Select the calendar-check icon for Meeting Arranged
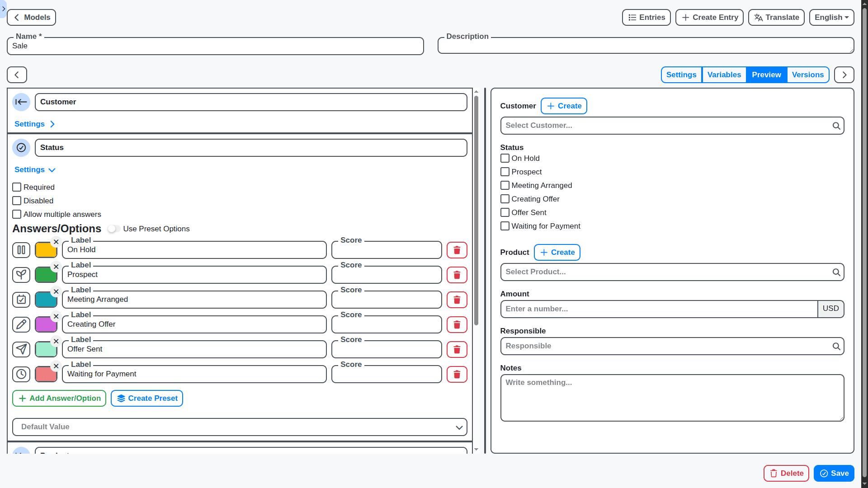 [x=21, y=300]
